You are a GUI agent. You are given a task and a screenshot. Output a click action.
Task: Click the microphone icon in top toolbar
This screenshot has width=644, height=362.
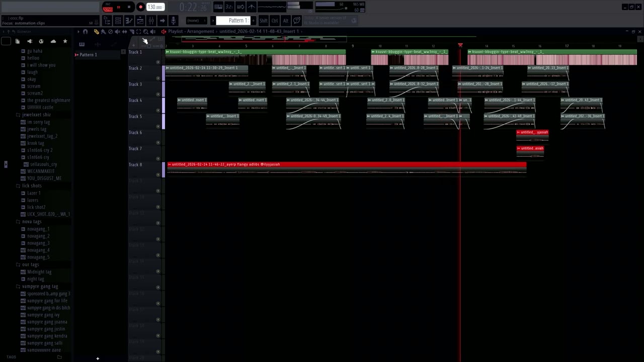tap(173, 21)
